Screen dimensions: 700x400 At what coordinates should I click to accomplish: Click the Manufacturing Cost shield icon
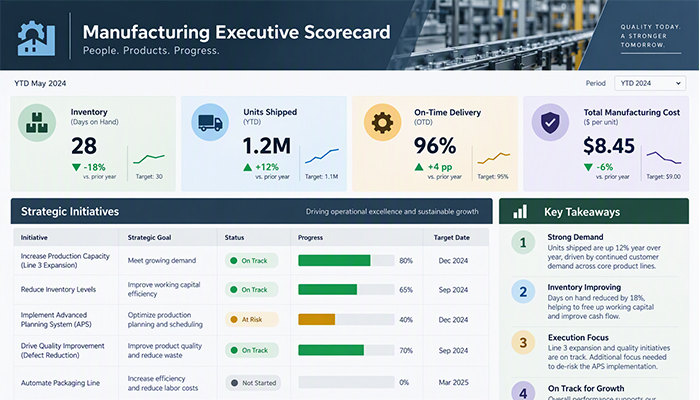pyautogui.click(x=550, y=122)
